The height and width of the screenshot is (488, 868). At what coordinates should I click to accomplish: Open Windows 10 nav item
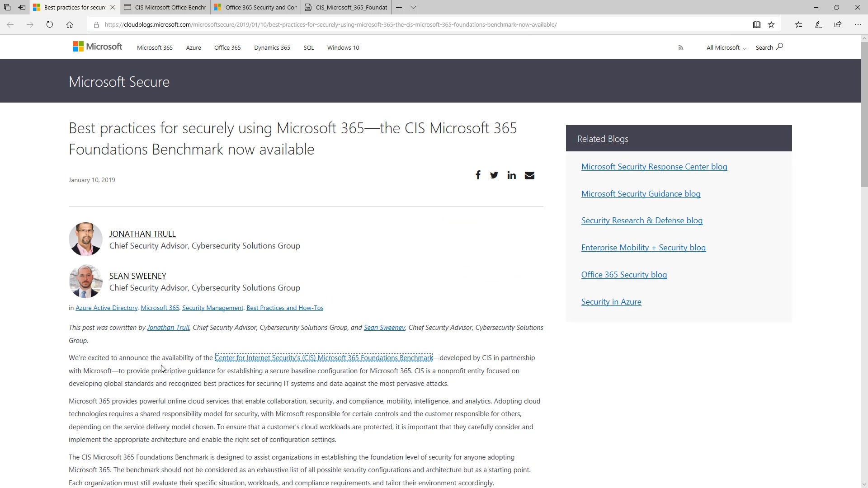[343, 47]
